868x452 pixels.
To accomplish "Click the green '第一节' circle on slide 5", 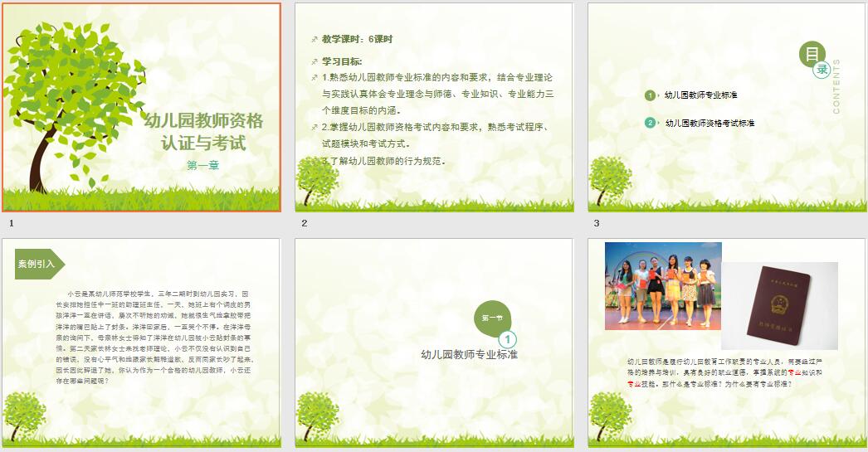I will coord(492,318).
